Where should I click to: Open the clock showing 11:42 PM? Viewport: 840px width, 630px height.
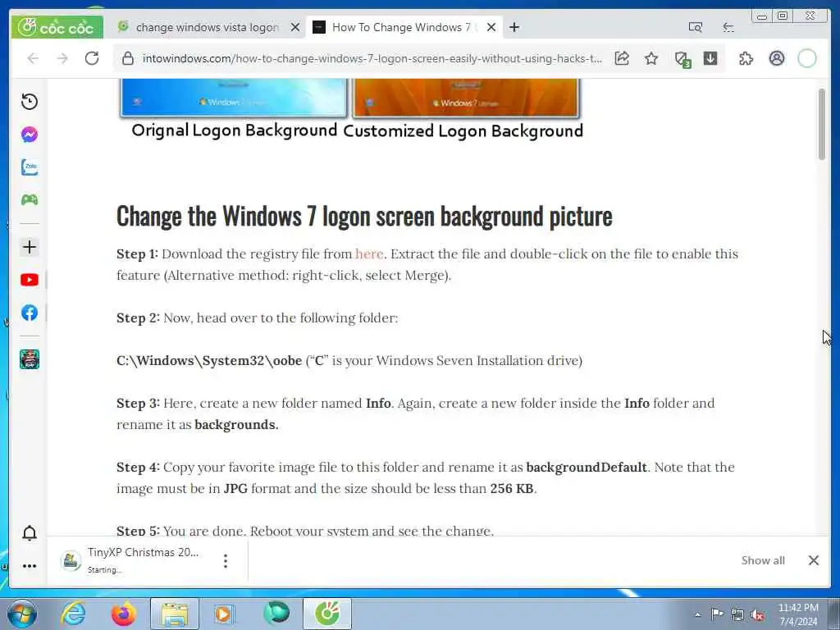point(798,614)
